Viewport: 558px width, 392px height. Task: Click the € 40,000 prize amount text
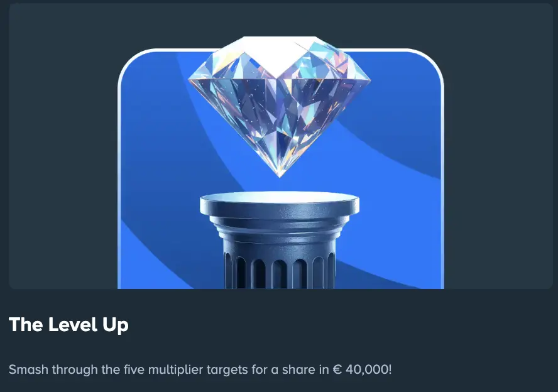pyautogui.click(x=362, y=369)
